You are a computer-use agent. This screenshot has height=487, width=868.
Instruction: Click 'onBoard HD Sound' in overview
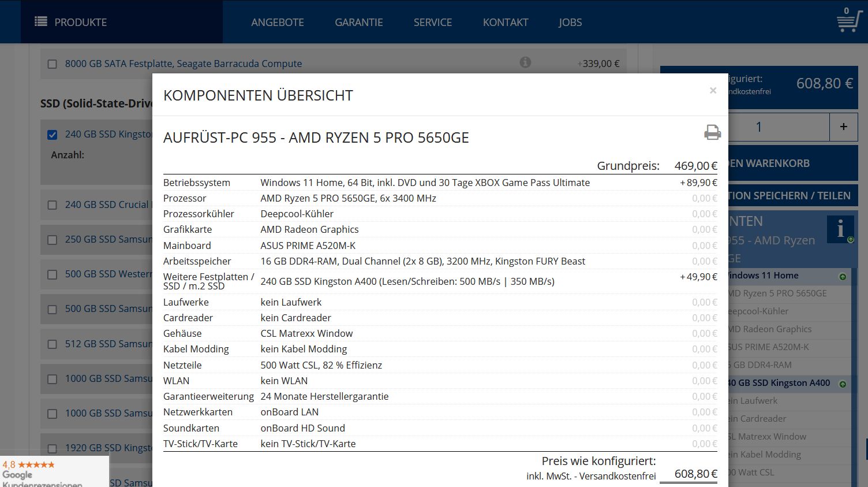[302, 428]
